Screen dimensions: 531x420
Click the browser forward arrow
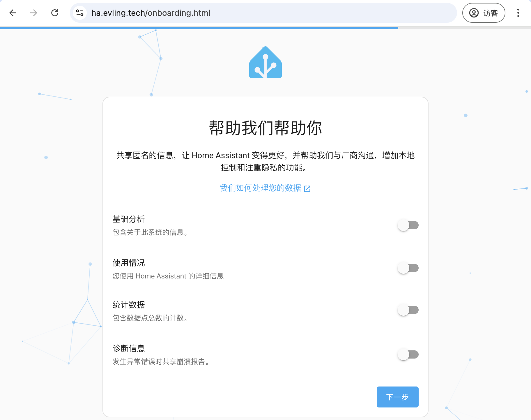click(34, 13)
